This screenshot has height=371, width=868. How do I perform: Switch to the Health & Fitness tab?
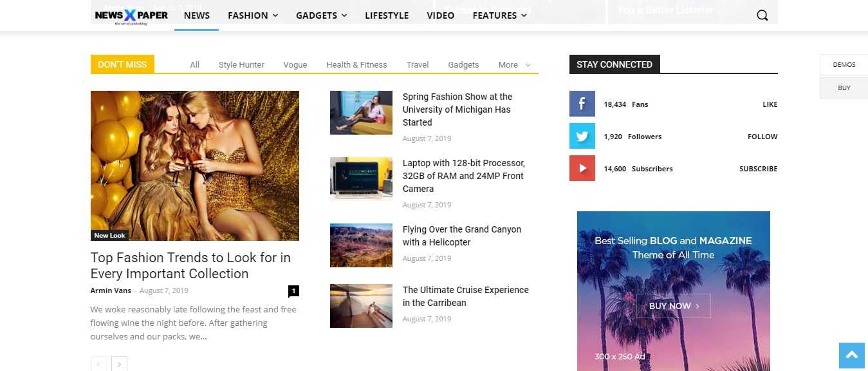356,65
